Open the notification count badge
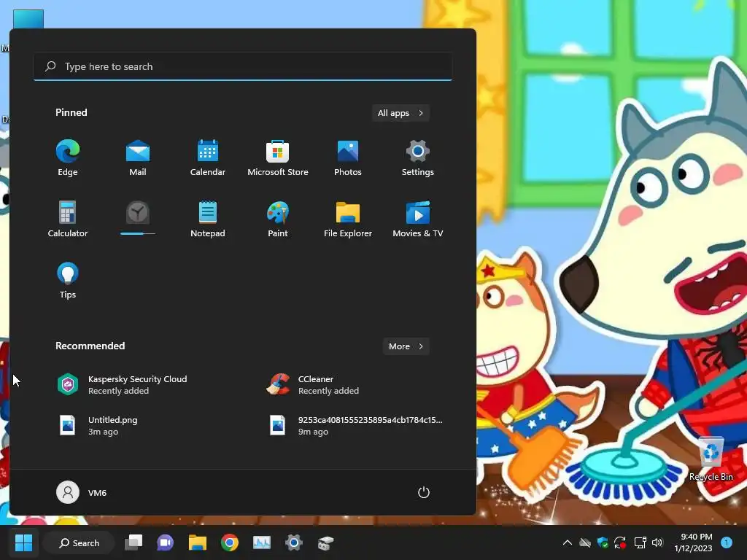The width and height of the screenshot is (747, 560). coord(727,542)
